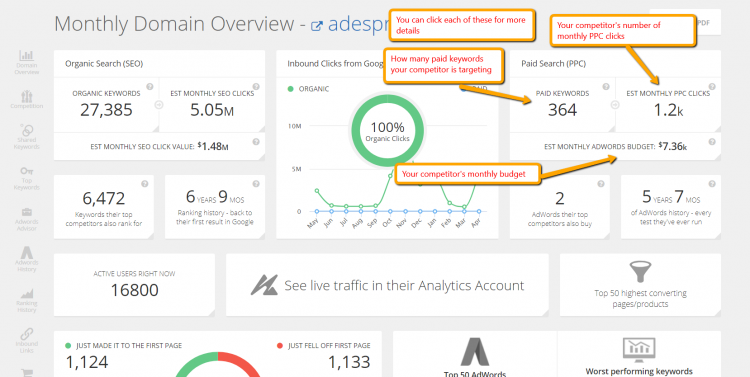Click the October data point on chart
The width and height of the screenshot is (750, 377).
pos(390,176)
